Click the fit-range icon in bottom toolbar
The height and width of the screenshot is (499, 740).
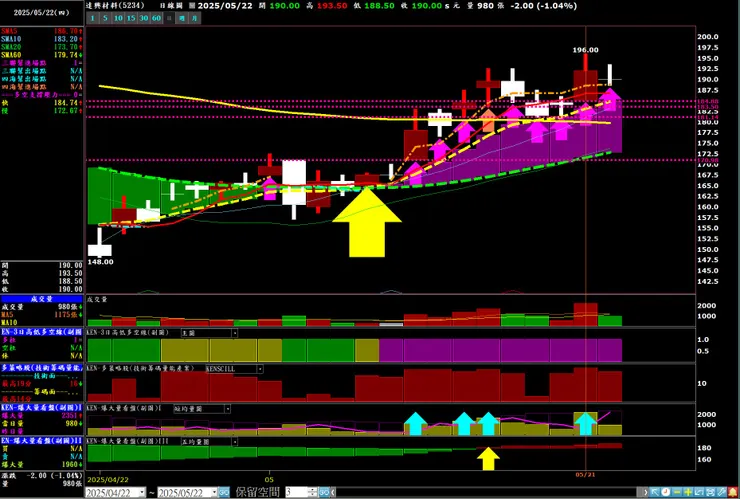710,492
